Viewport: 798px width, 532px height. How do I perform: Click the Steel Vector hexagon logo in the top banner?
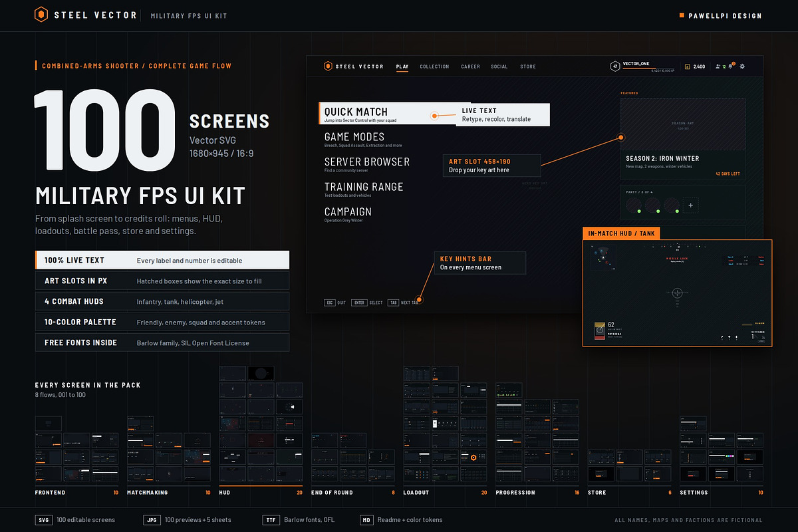point(41,15)
